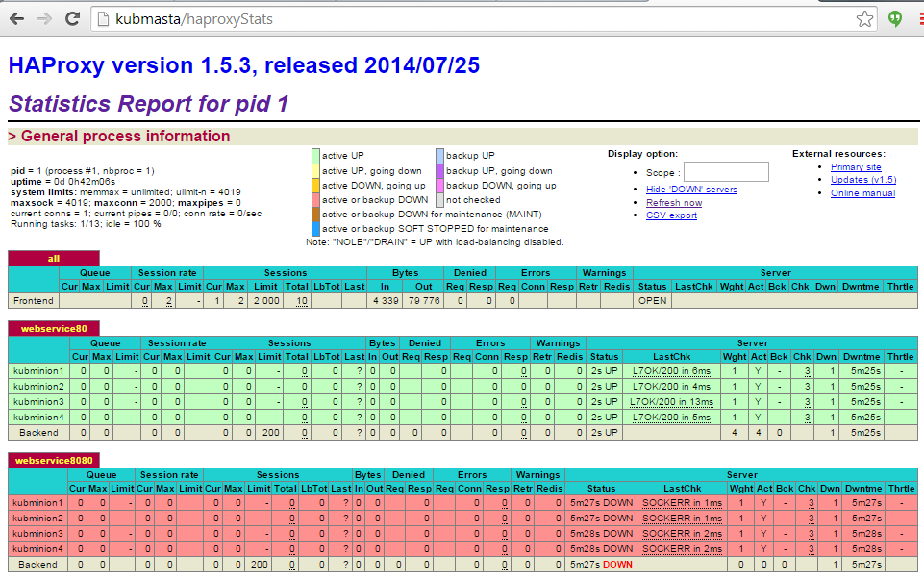
Task: Click the L7OK/200 in 13ms check result
Action: [672, 402]
